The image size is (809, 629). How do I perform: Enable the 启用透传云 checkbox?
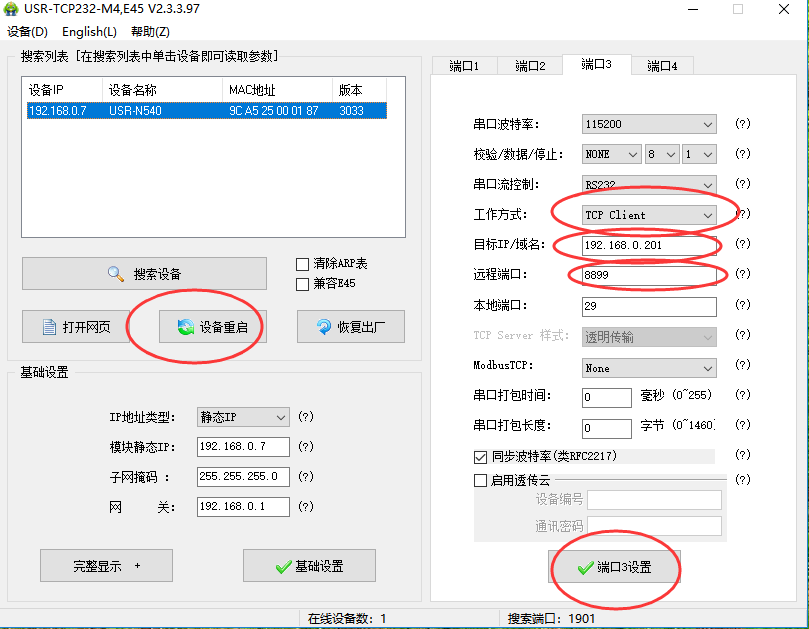tap(480, 480)
